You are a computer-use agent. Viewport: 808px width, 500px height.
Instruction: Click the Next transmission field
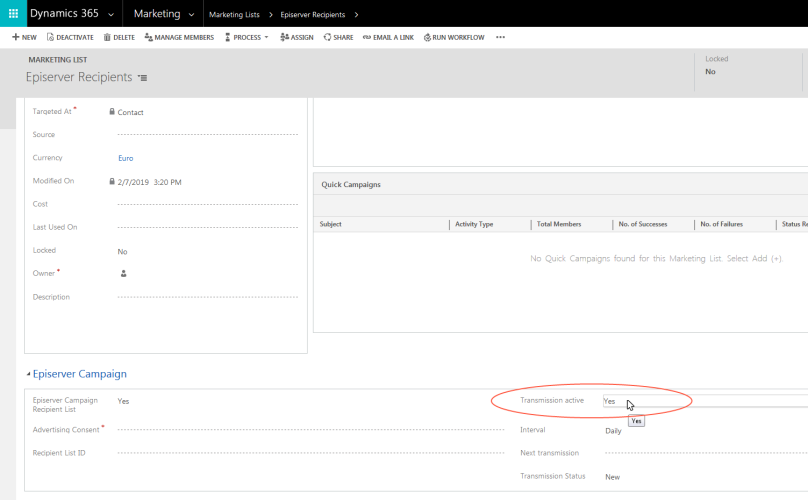click(706, 453)
